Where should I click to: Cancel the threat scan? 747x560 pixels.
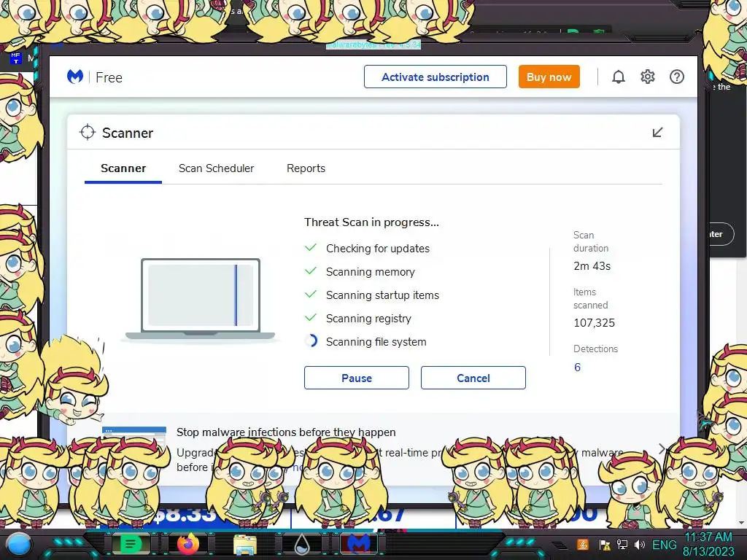click(473, 378)
